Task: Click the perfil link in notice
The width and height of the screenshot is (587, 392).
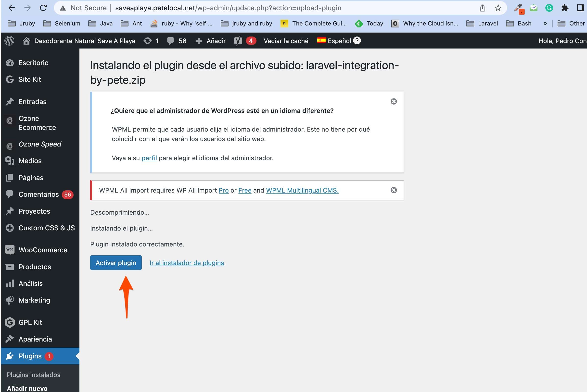Action: click(x=149, y=158)
